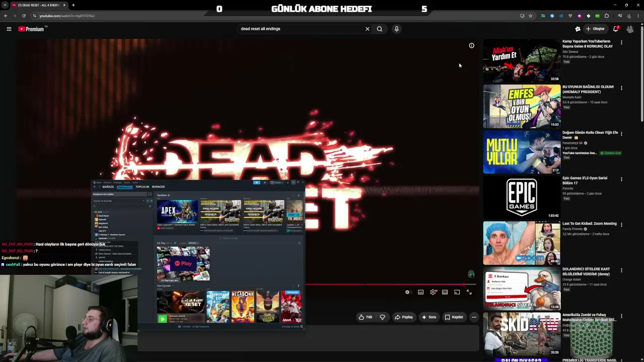This screenshot has width=644, height=362.
Task: Open the EA Play collection tile in Steam
Action: (183, 263)
